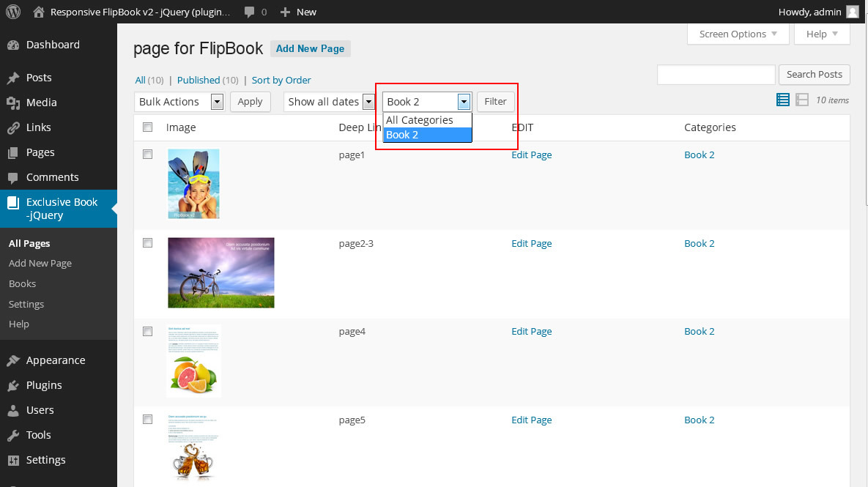The height and width of the screenshot is (487, 868).
Task: Open the comments bubble in admin bar
Action: click(249, 12)
